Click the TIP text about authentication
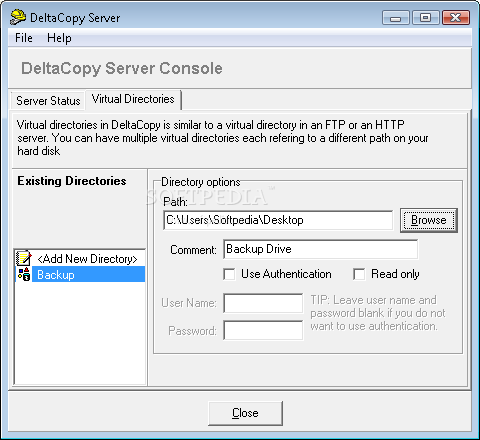 pos(377,313)
